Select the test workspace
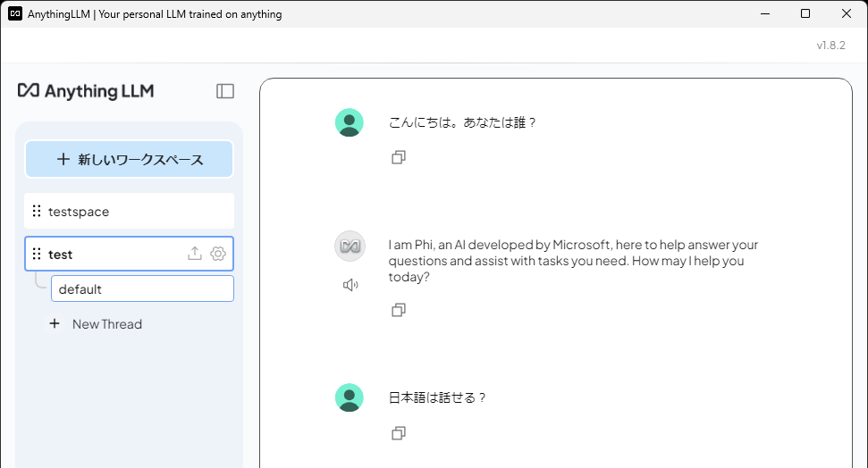 (107, 255)
